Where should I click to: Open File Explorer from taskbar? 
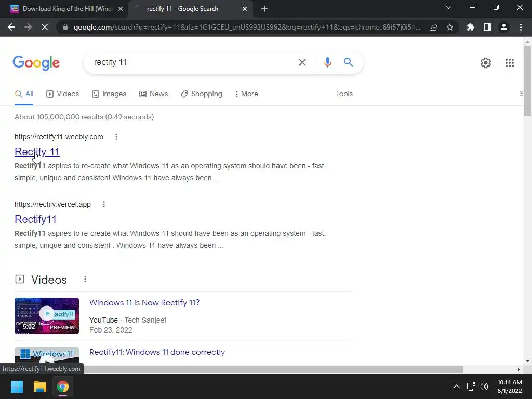39,387
